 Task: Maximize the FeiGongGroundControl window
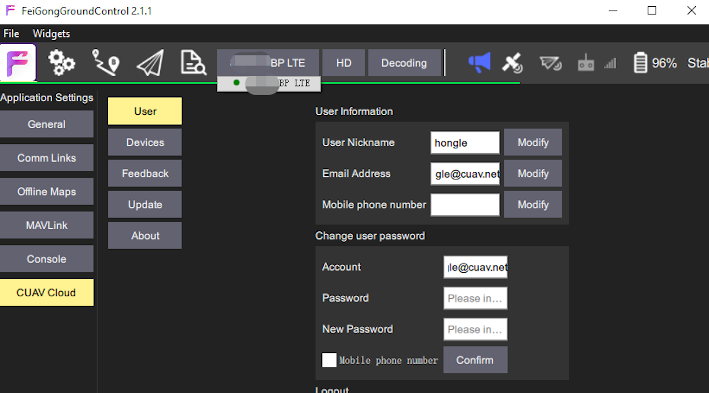coord(652,10)
